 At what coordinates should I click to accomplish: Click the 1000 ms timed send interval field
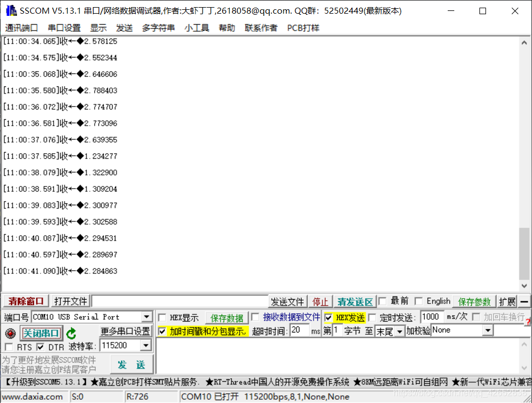coord(432,316)
